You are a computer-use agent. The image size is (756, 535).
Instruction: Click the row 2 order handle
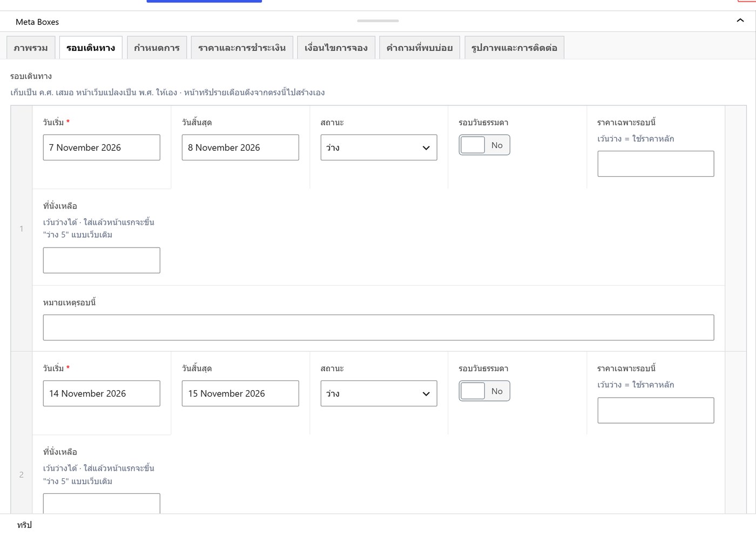point(22,474)
